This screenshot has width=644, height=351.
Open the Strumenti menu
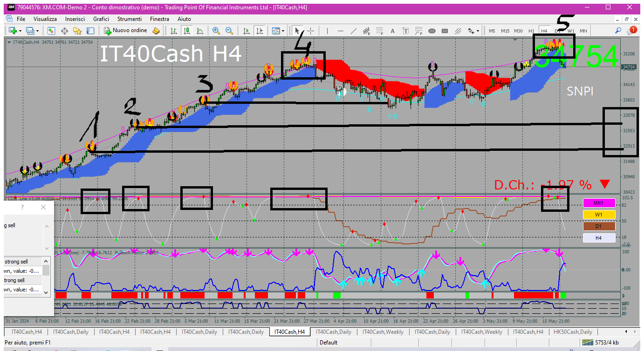pos(130,19)
